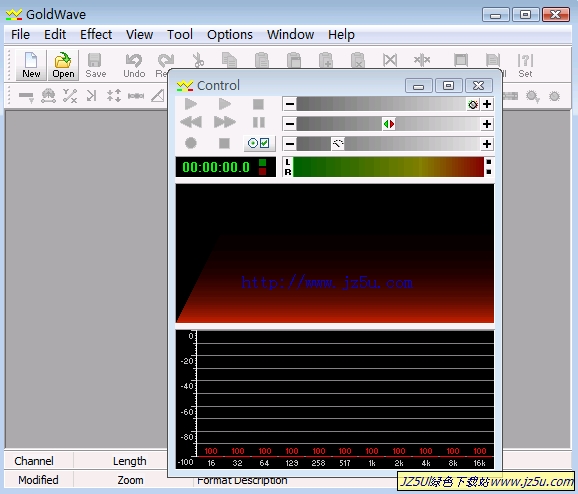Maximize the Control window
This screenshot has height=494, width=578.
(x=448, y=86)
